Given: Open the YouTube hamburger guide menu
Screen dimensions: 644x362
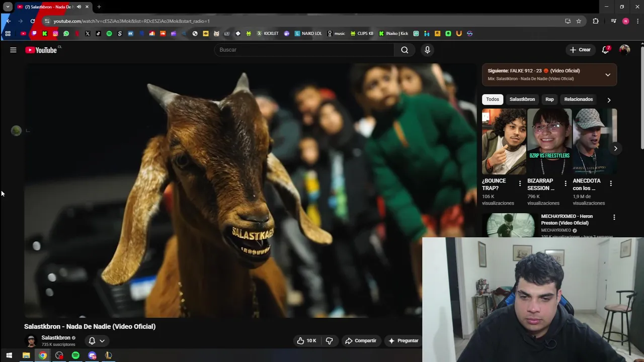Looking at the screenshot, I should [13, 50].
